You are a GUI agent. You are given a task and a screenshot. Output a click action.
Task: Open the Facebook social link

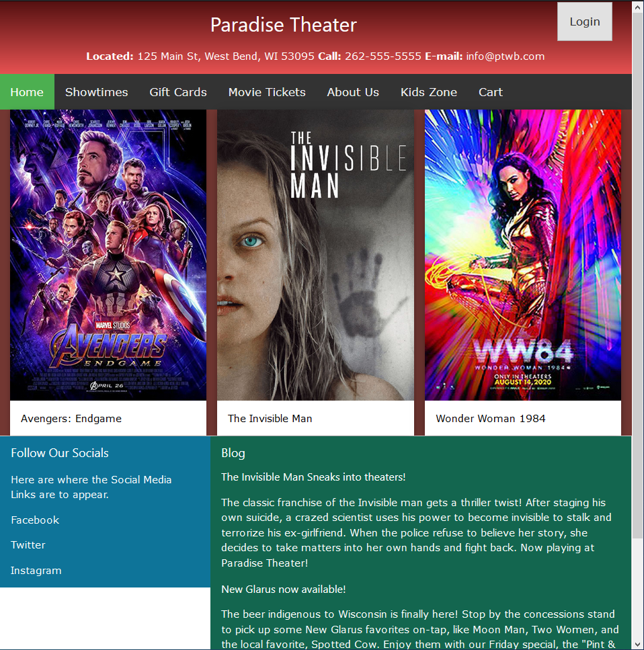35,520
